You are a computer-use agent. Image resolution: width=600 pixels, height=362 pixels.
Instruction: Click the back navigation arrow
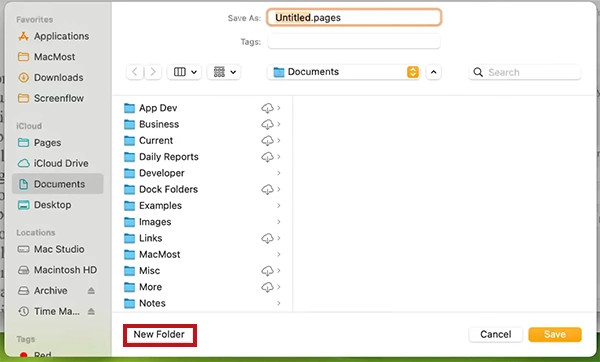(135, 72)
